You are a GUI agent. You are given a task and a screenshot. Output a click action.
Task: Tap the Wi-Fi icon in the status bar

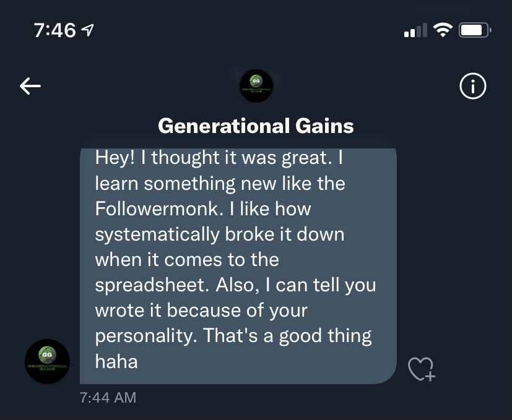[x=442, y=30]
